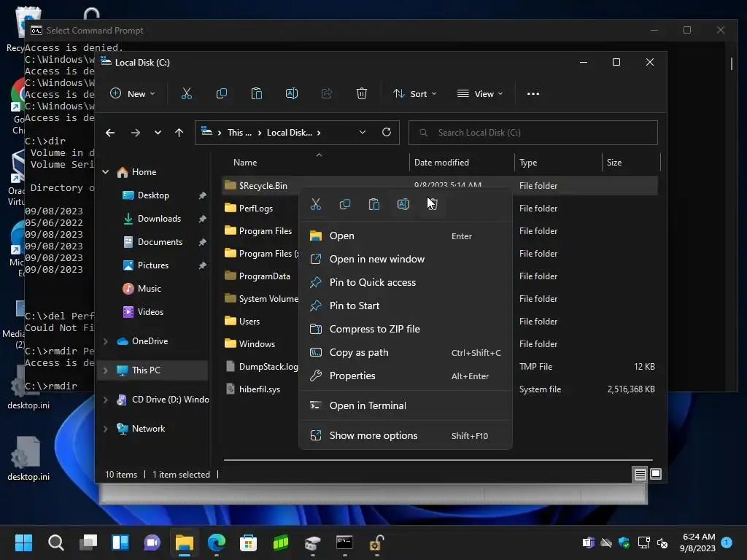Choose Show more options

(406, 436)
